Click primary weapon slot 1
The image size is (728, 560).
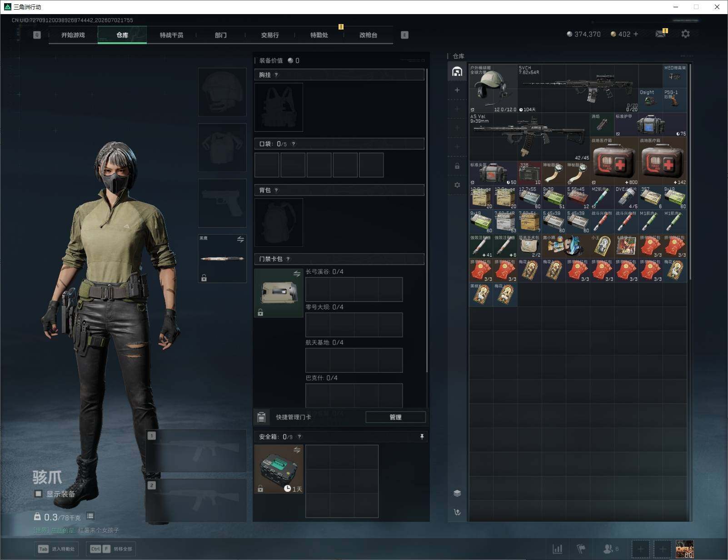pos(196,451)
